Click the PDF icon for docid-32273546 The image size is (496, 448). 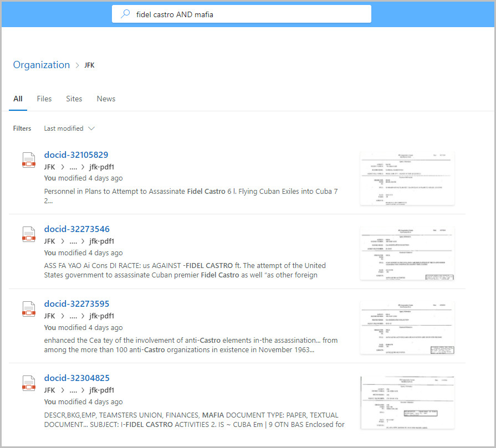tap(29, 234)
